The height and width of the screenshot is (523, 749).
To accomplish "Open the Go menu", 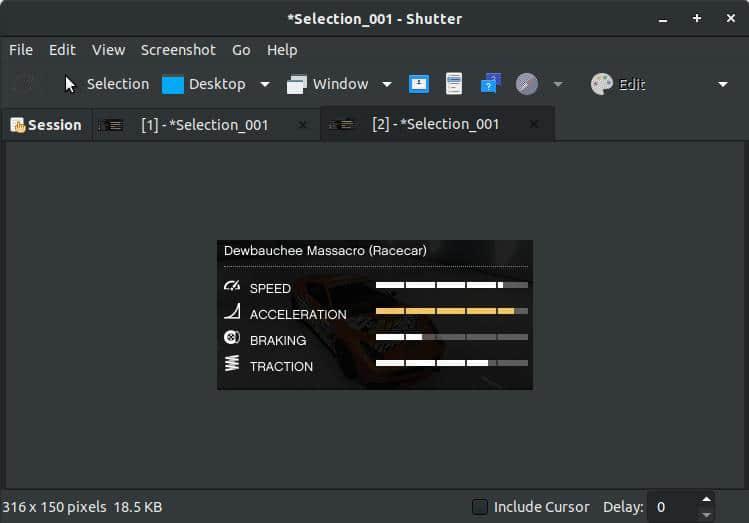I will (241, 50).
